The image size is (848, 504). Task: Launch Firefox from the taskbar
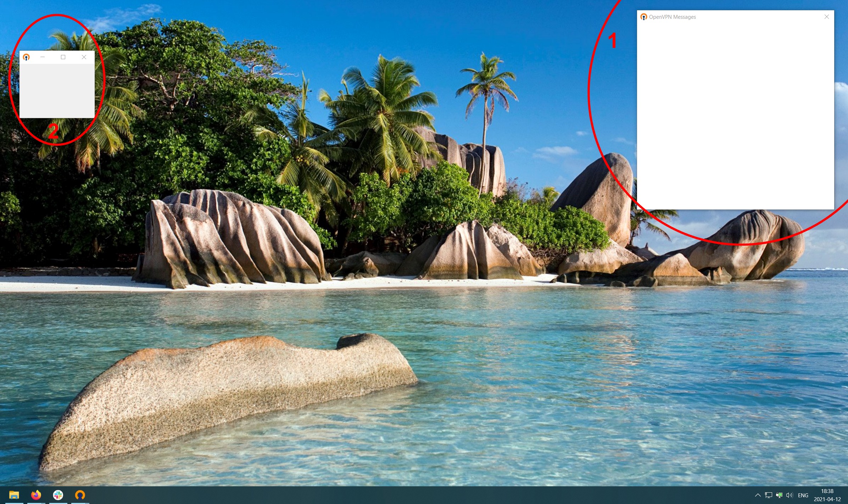(x=35, y=495)
